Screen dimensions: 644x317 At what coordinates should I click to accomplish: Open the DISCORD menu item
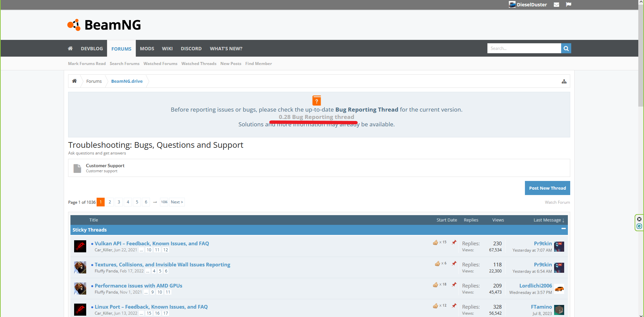click(x=191, y=49)
